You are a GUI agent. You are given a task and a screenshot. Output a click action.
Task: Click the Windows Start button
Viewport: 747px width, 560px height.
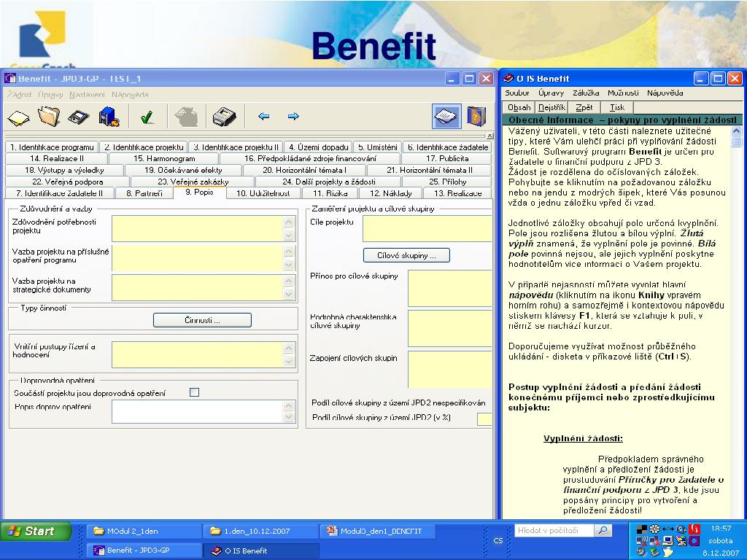coord(36,531)
